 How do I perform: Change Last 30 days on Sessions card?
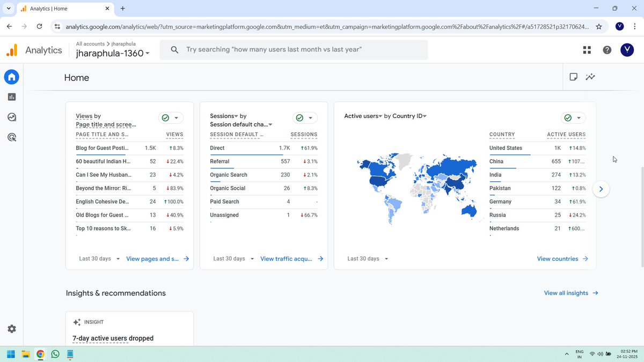pyautogui.click(x=233, y=258)
